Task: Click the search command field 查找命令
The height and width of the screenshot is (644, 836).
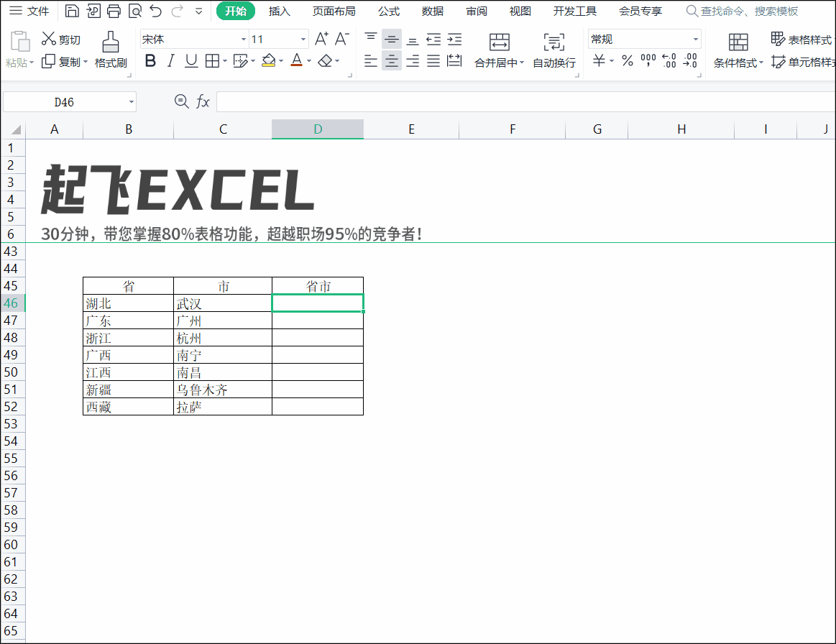Action: point(742,11)
